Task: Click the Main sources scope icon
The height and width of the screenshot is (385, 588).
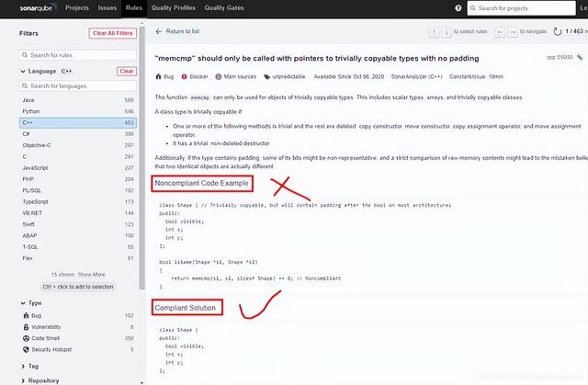Action: 219,76
